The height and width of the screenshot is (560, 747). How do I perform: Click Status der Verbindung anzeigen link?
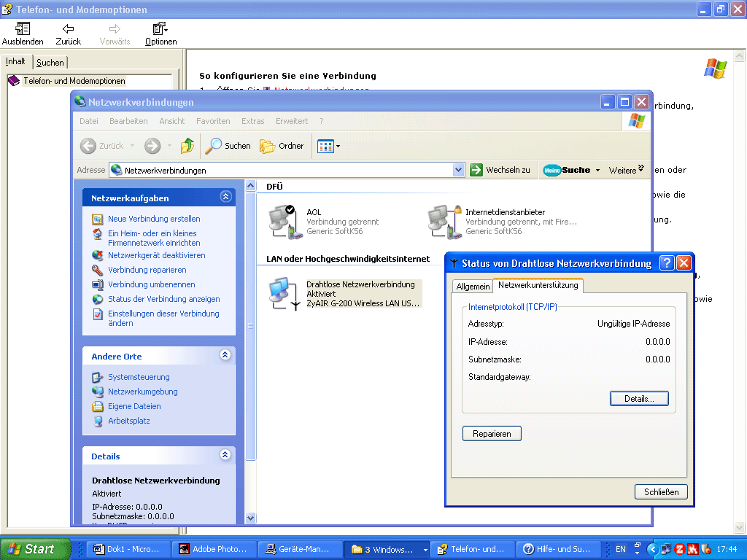pyautogui.click(x=164, y=299)
